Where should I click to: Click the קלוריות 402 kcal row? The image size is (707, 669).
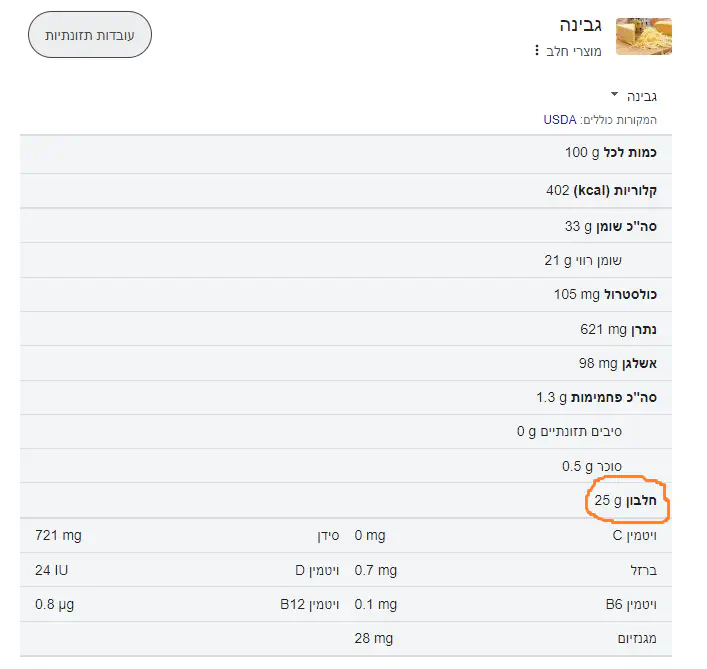coord(601,190)
